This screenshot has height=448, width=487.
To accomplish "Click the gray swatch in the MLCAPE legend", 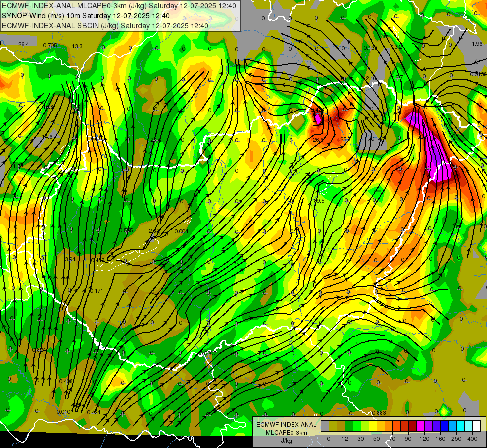I will (x=325, y=426).
